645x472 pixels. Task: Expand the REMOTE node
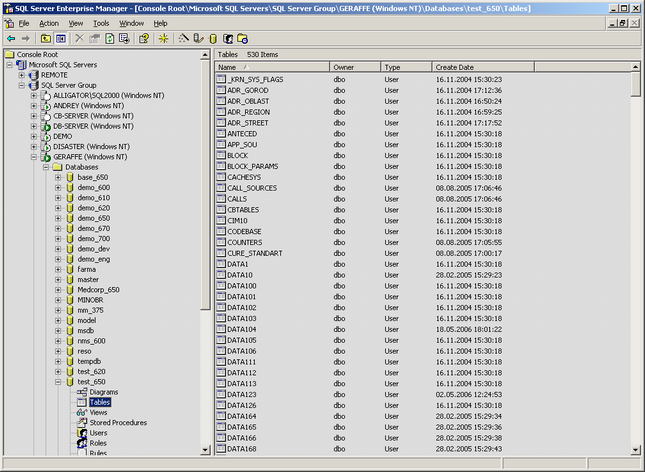coord(21,75)
